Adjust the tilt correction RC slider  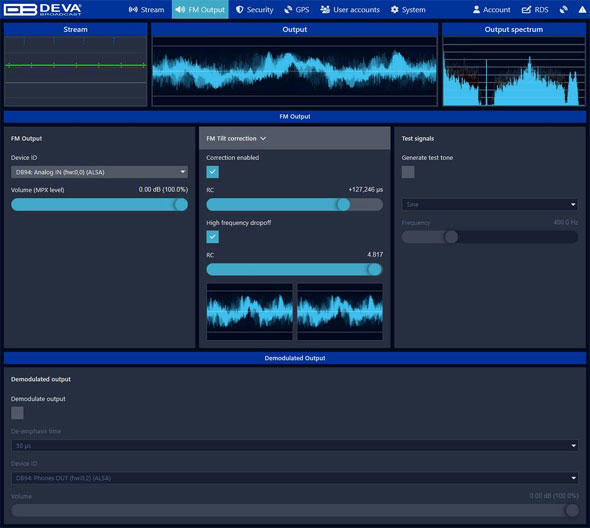pos(294,205)
